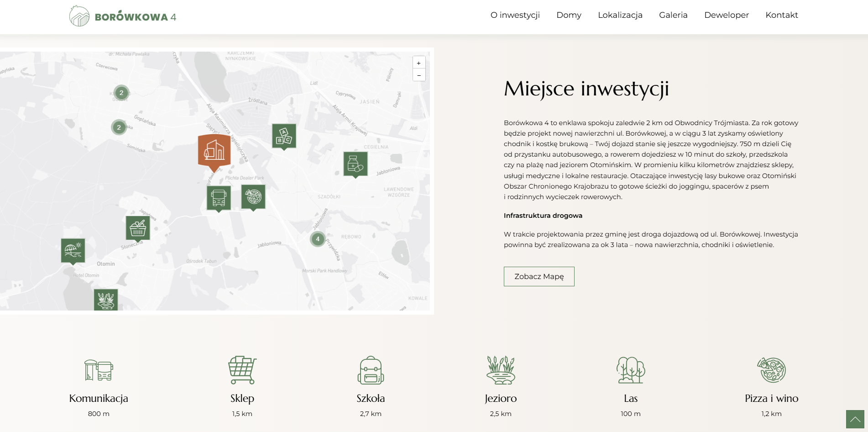
Task: Click the Borówkowa 4 logo
Action: (123, 16)
